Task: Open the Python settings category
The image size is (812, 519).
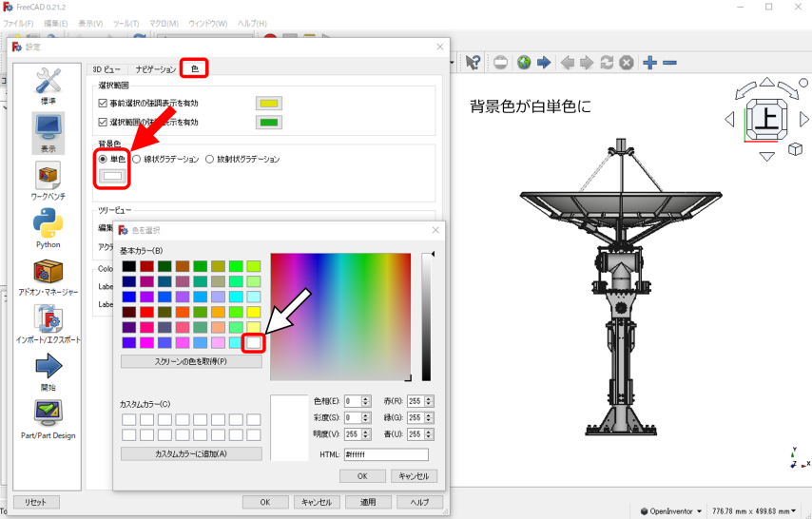Action: coord(48,226)
